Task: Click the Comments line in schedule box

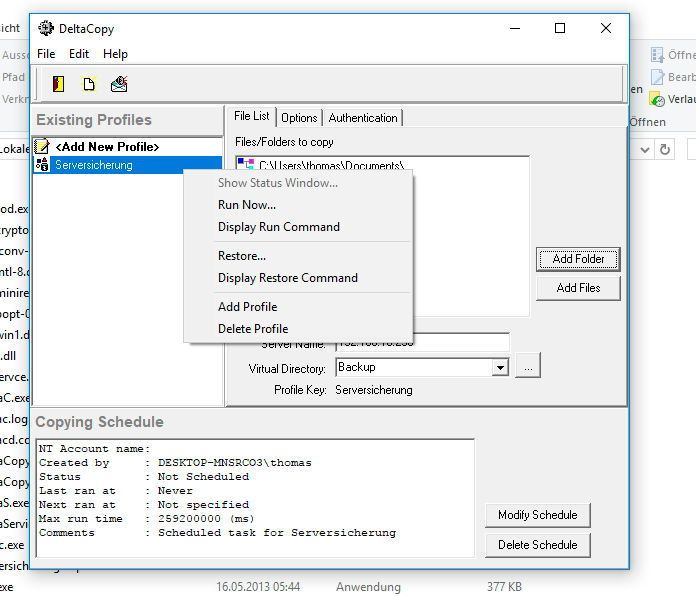Action: (217, 533)
